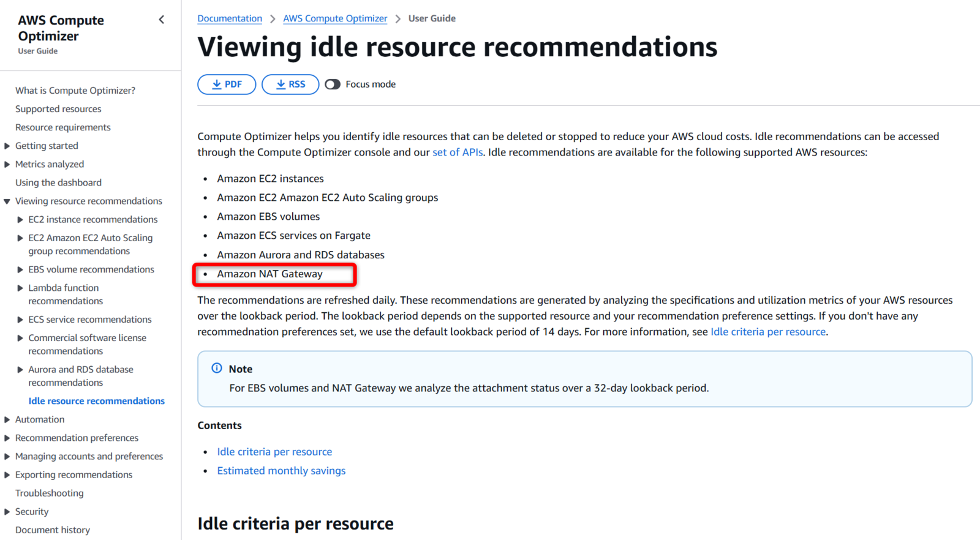
Task: Expand EC2 instance recommendations arrow
Action: (20, 219)
